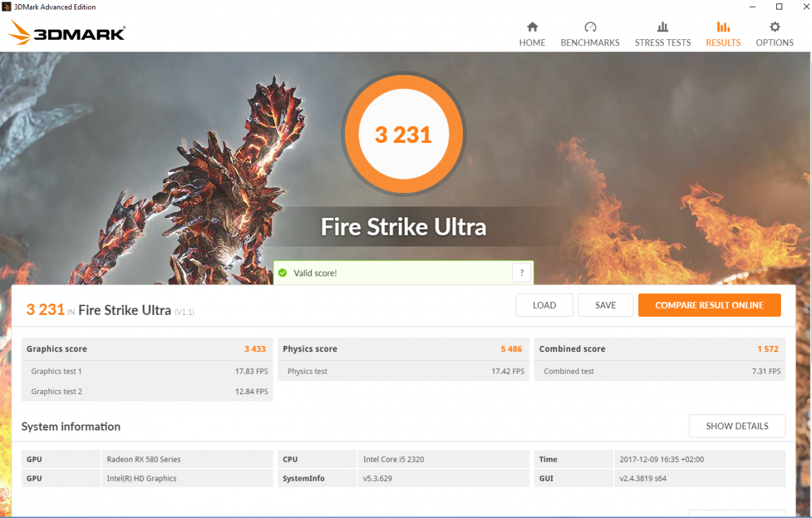Click the 12.84 FPS value

point(252,391)
